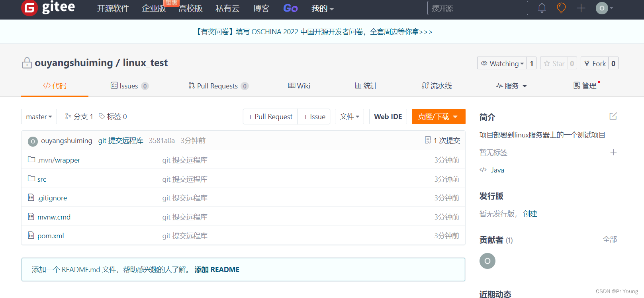The image size is (644, 298).
Task: Open 私有云 in the top navigation
Action: 227,8
